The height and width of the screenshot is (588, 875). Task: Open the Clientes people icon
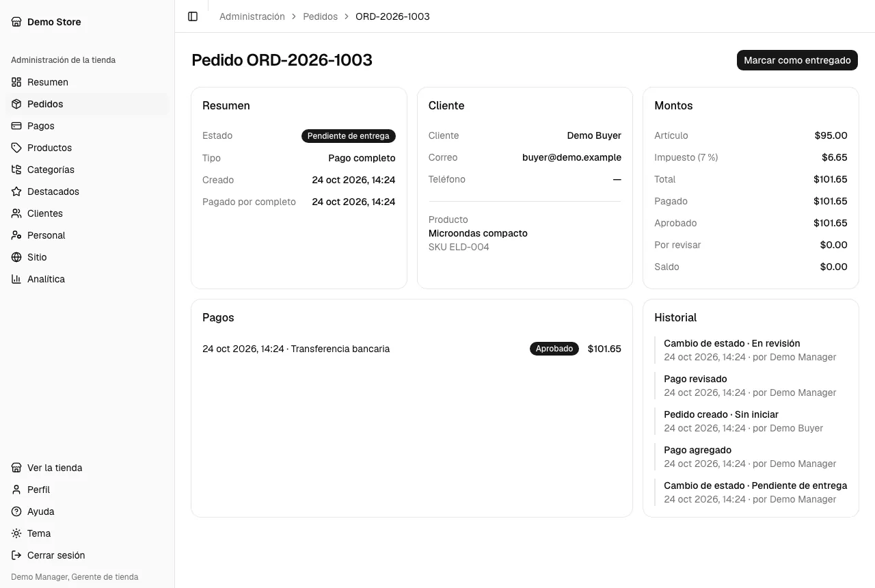(x=16, y=213)
